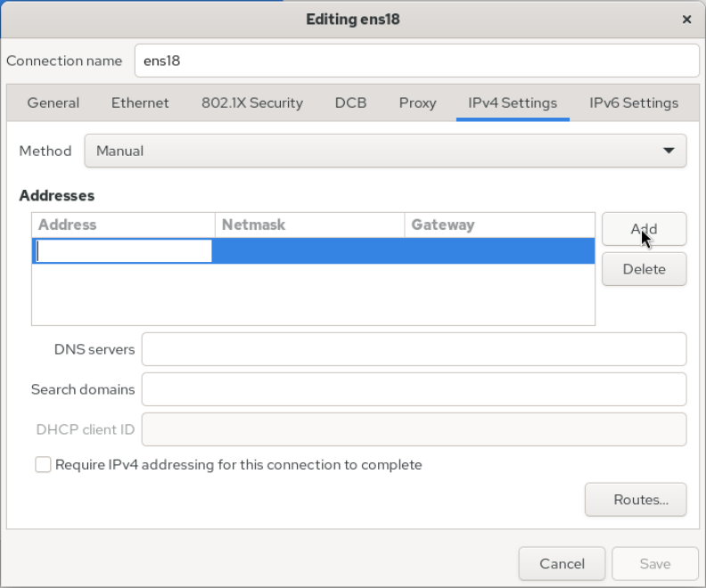Click the Address column header
The width and height of the screenshot is (706, 588).
[123, 225]
